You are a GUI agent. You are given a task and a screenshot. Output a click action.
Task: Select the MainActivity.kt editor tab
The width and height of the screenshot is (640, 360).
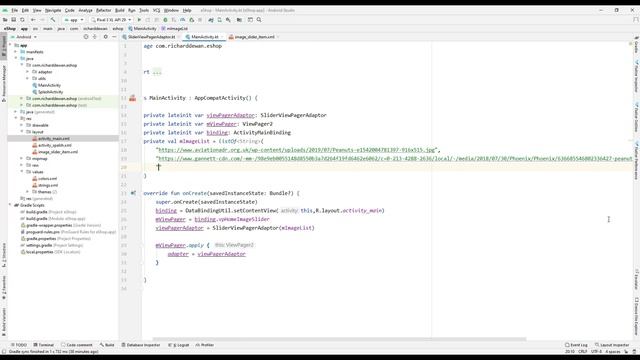click(x=204, y=37)
